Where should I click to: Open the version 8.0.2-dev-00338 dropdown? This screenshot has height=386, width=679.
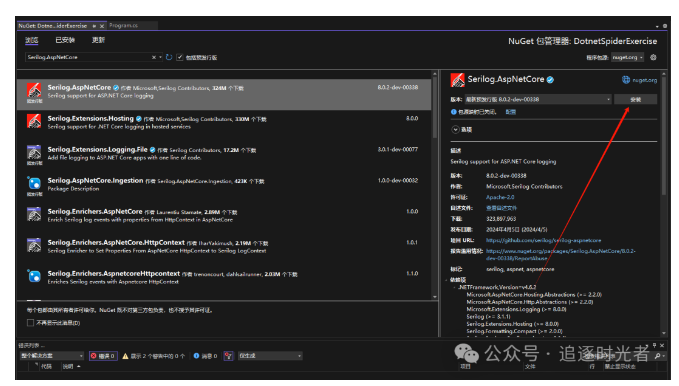(538, 100)
